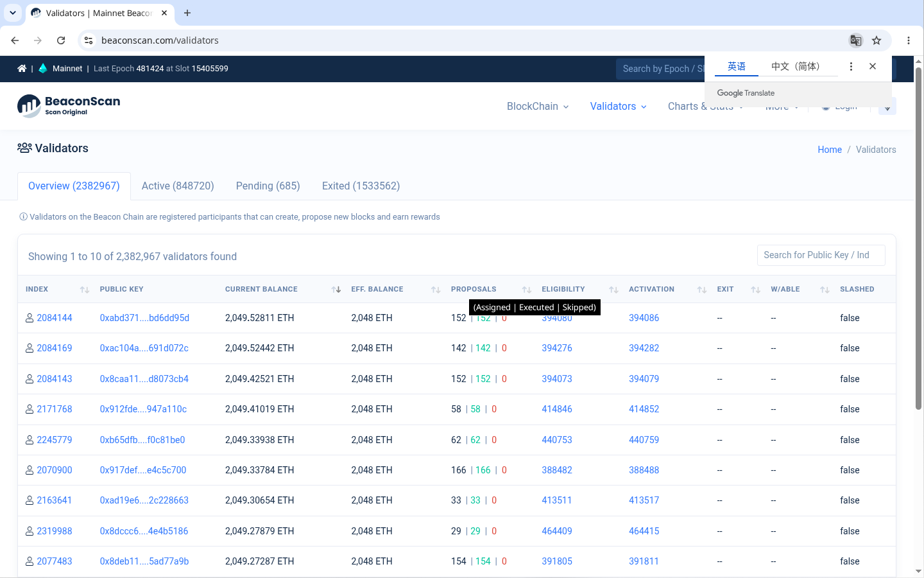Open validator index 2245779
924x578 pixels.
click(x=55, y=440)
